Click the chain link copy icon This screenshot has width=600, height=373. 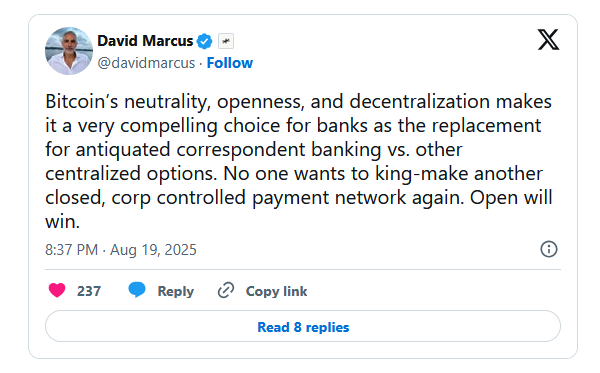click(226, 290)
